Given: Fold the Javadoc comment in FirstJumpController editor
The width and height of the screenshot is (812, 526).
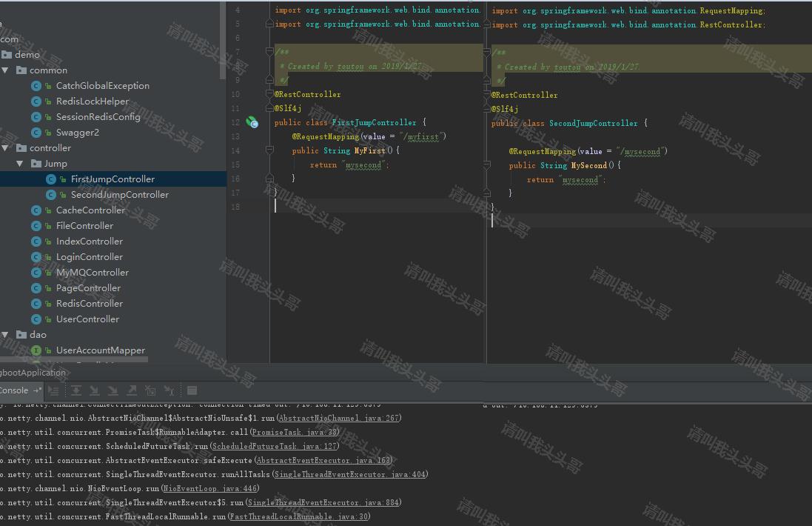Looking at the screenshot, I should [x=269, y=51].
